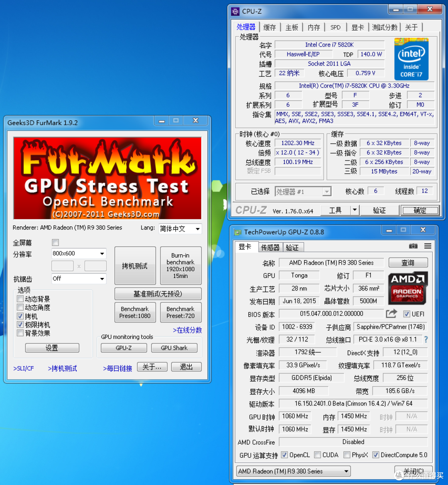Screen dimensions: 448x485
Task: Click the BIOS save/export icon in GPU-Z
Action: coord(391,314)
